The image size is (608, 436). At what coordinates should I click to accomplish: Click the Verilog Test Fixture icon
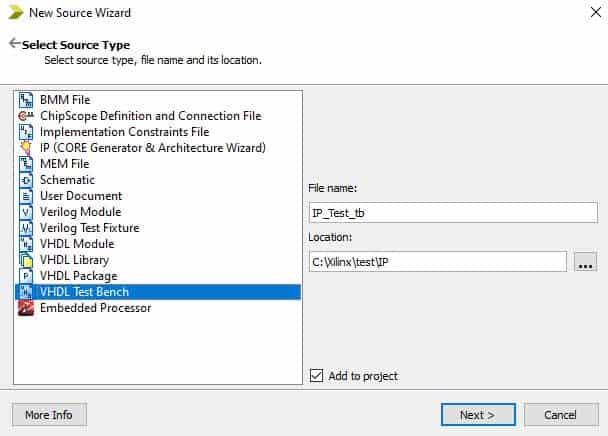(x=26, y=228)
